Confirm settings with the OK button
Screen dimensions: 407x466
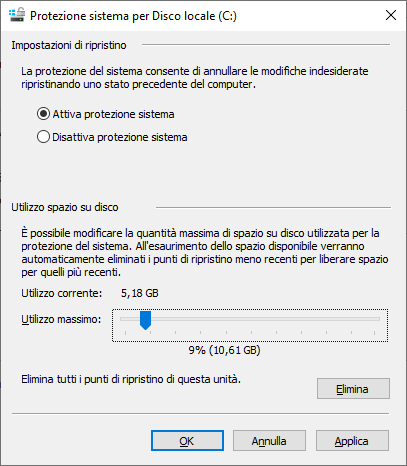point(187,441)
